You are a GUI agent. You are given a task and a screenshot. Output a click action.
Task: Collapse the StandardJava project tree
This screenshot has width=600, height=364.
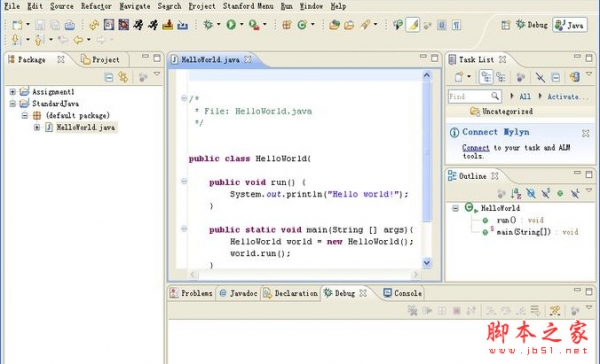tap(13, 104)
